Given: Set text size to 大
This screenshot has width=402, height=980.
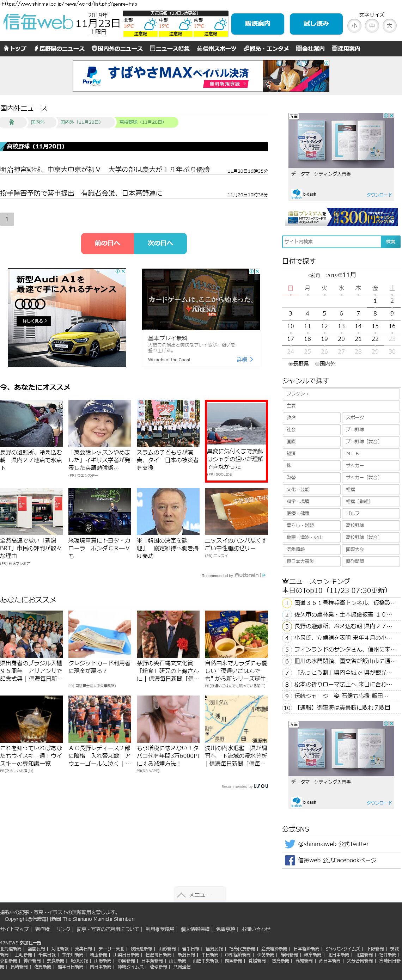Looking at the screenshot, I should [x=389, y=26].
